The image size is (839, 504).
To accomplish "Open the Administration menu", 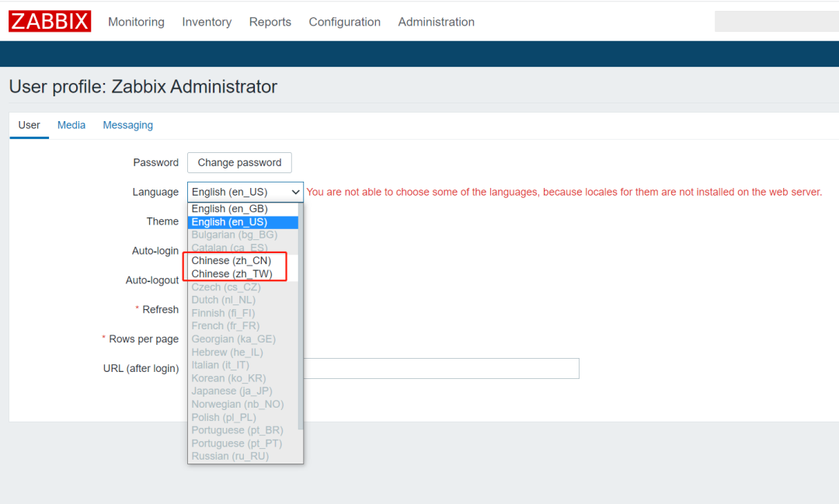I will click(x=436, y=22).
